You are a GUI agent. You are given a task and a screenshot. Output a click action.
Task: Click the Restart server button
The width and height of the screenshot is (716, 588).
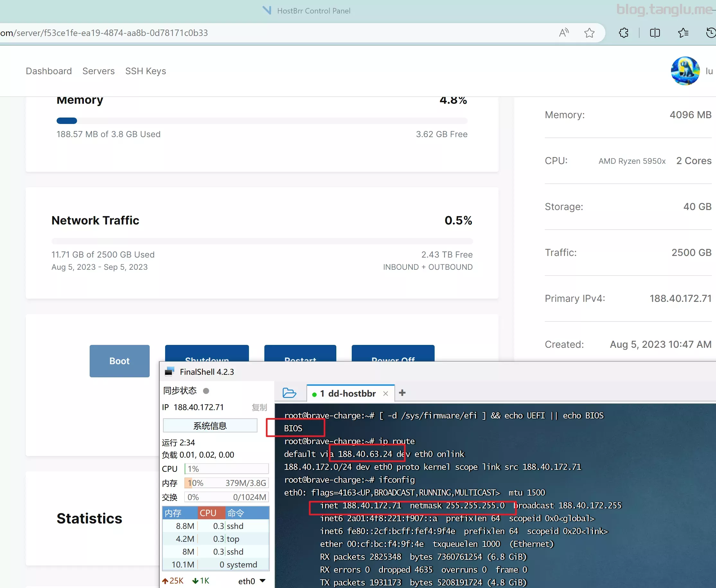coord(300,353)
